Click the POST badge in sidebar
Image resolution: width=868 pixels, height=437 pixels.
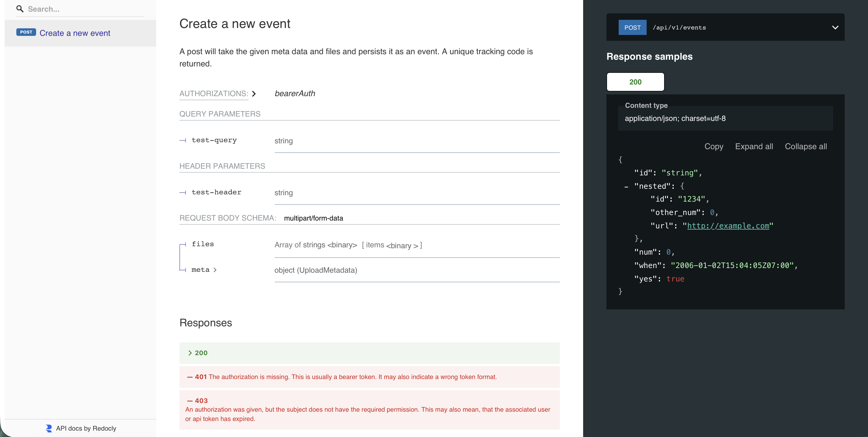[x=26, y=32]
